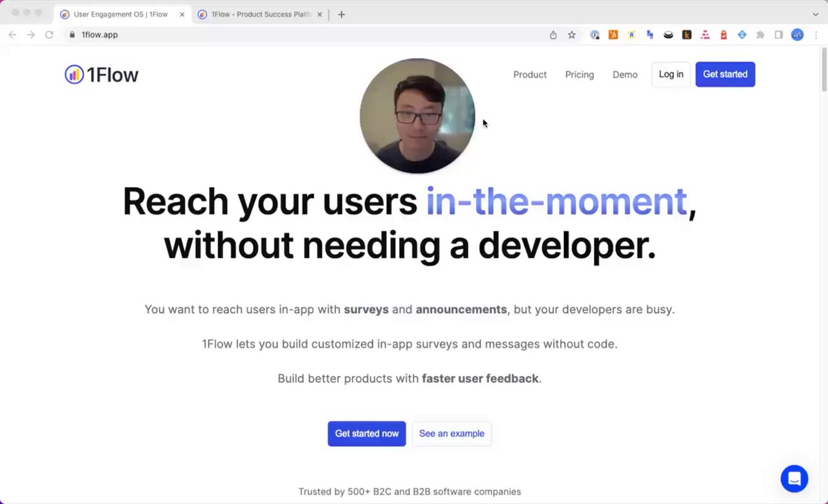Click the 1Flow logo in the header
This screenshot has width=828, height=504.
[102, 74]
